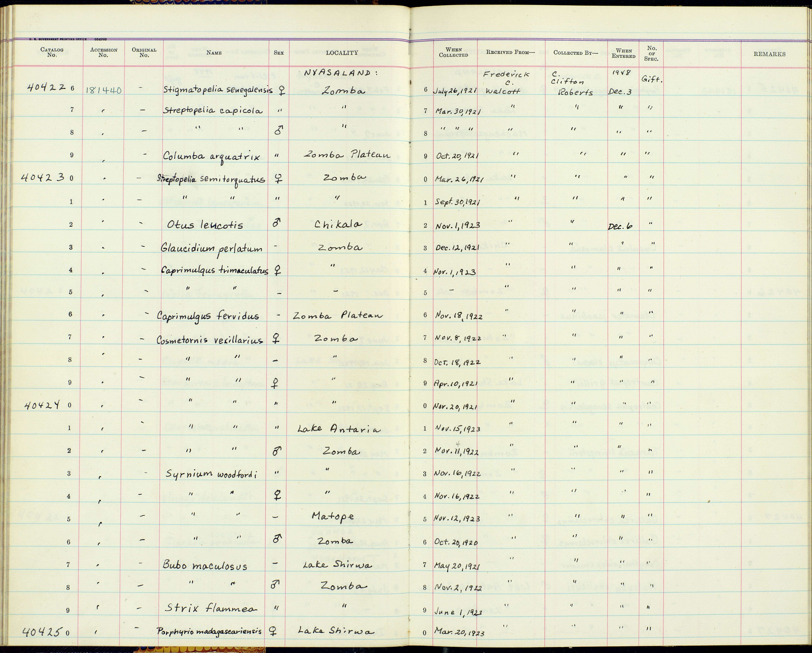Click the date 'June 1, 1923'

[x=458, y=612]
